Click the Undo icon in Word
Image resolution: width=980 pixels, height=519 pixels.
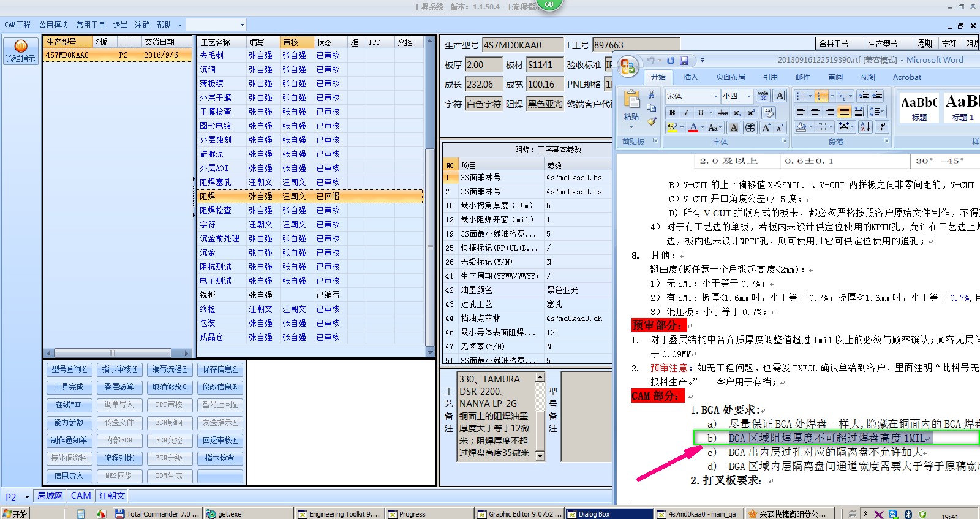[x=652, y=60]
